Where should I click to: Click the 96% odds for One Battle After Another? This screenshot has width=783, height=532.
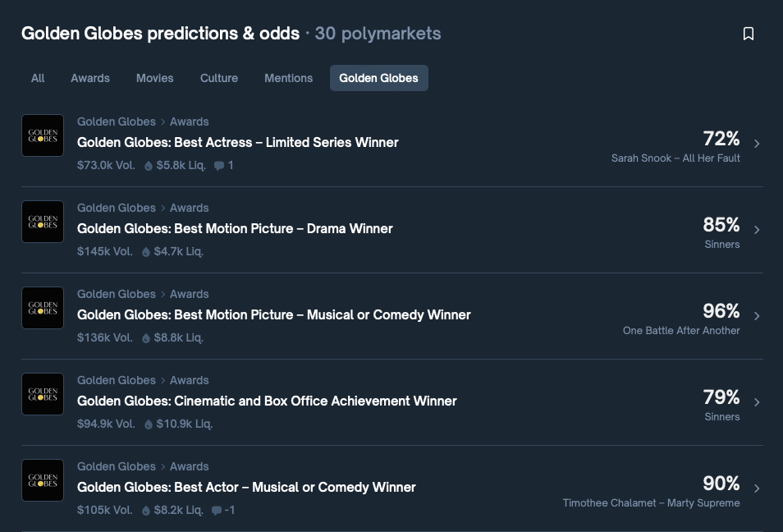tap(721, 311)
